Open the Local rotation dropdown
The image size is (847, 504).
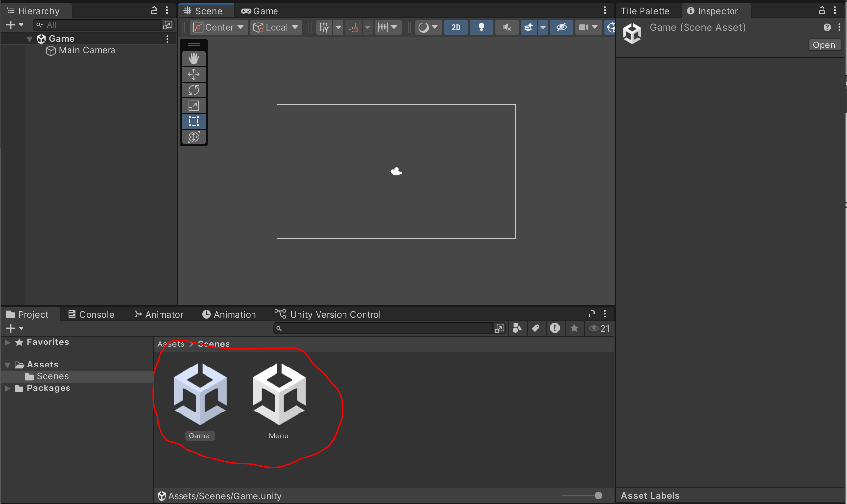tap(276, 27)
